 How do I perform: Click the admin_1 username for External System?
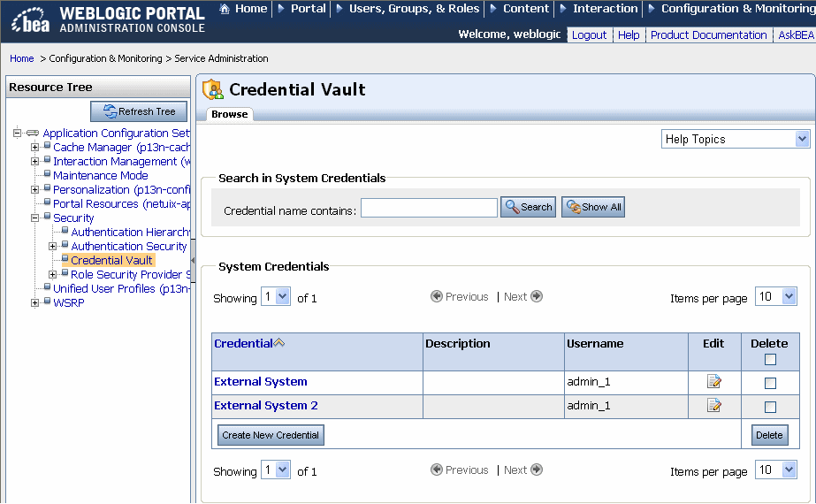[589, 382]
